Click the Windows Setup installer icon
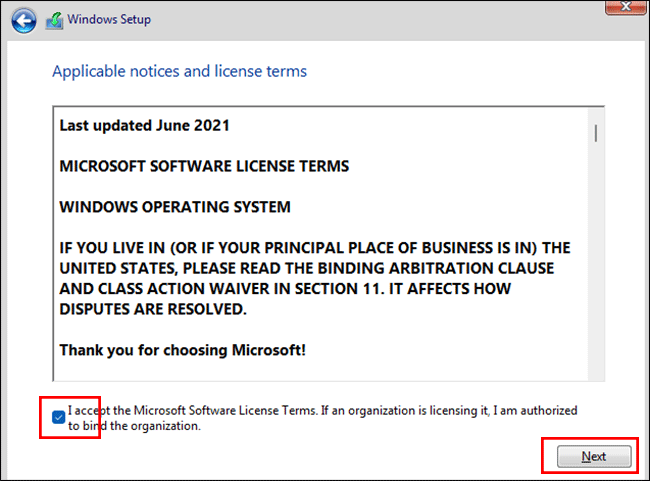Image resolution: width=650 pixels, height=481 pixels. [54, 21]
